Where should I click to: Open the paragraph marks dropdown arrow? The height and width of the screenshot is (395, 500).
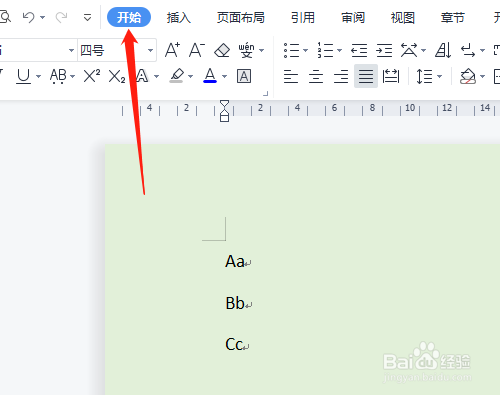[482, 51]
